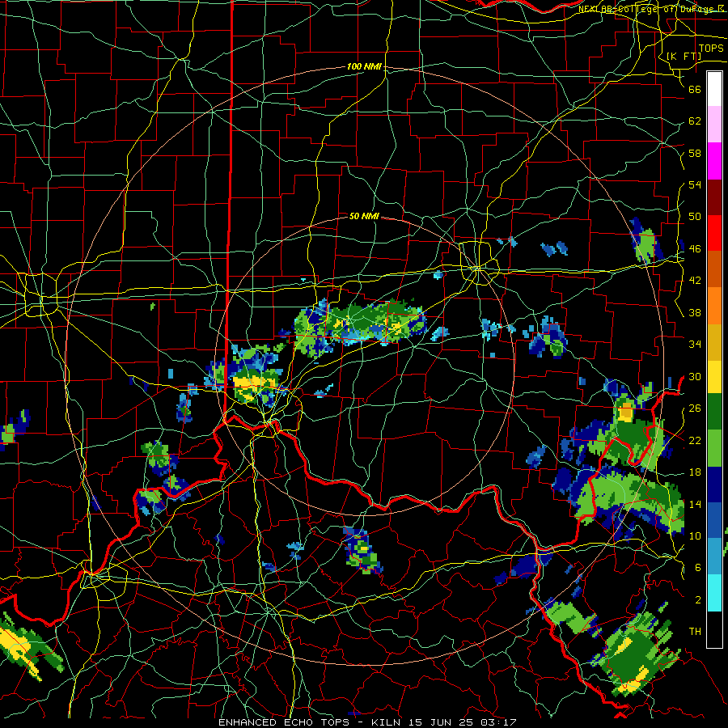Viewport: 728px width, 728px height.
Task: Click the light green legend swatch
Action: point(714,448)
